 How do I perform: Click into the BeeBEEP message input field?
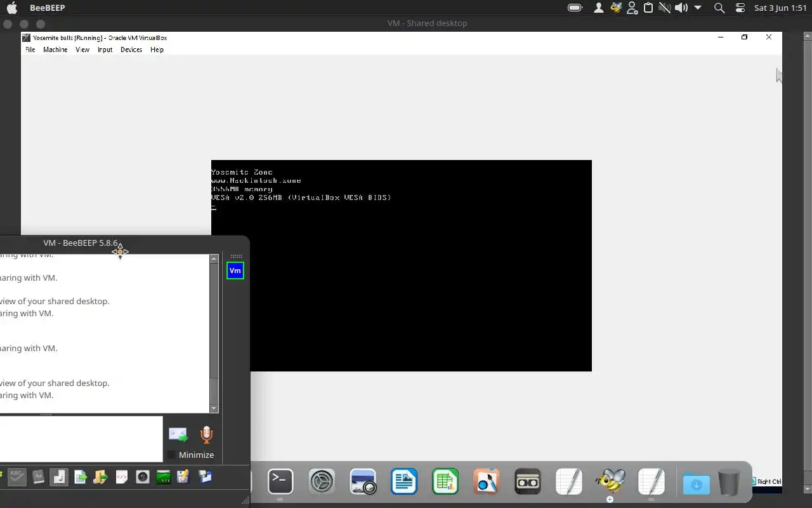(81, 439)
